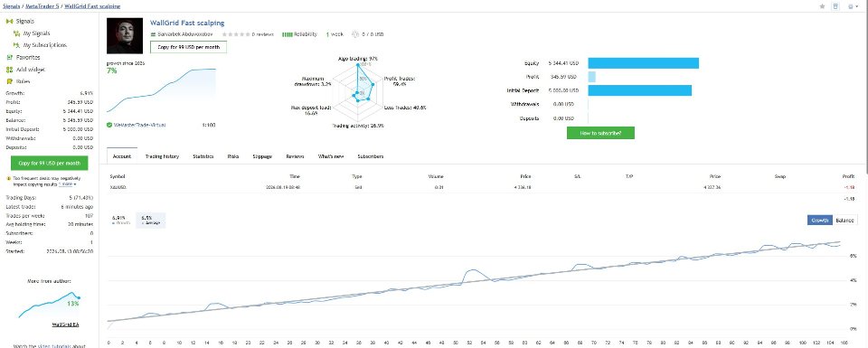Click the outlined Copy for 99 USD button
The height and width of the screenshot is (348, 868).
click(x=188, y=47)
